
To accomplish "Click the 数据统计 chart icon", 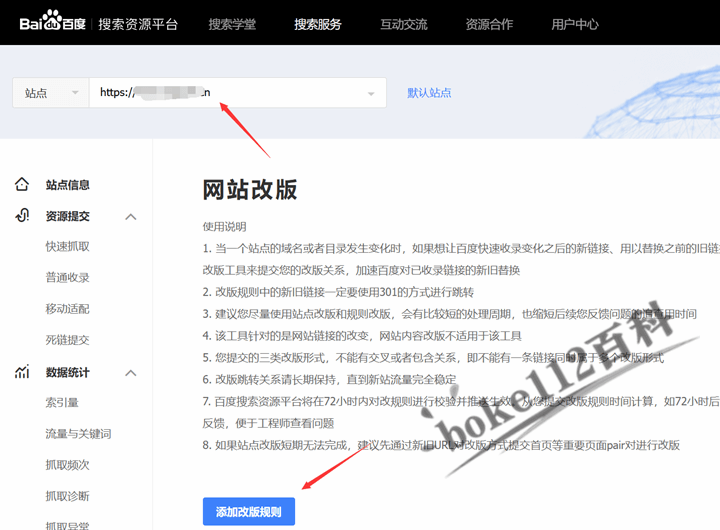I will pos(22,372).
